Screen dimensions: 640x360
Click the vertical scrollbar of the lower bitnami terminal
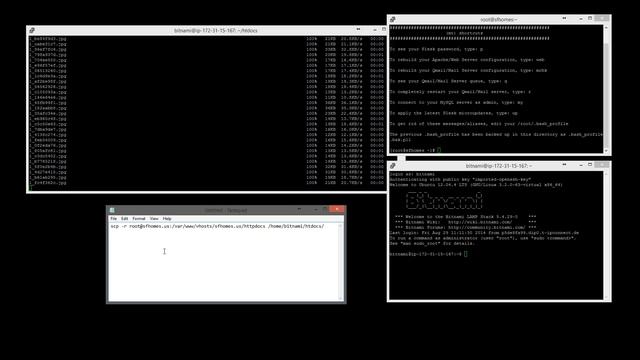606,236
